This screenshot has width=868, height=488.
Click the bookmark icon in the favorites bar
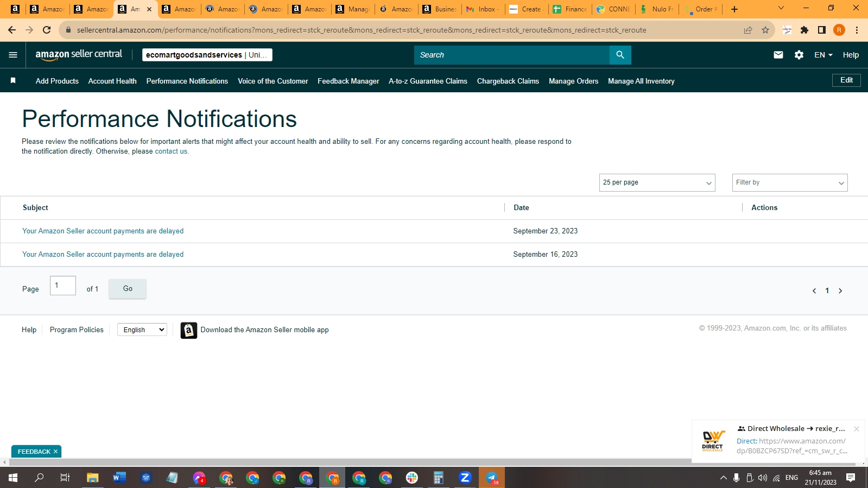(13, 81)
